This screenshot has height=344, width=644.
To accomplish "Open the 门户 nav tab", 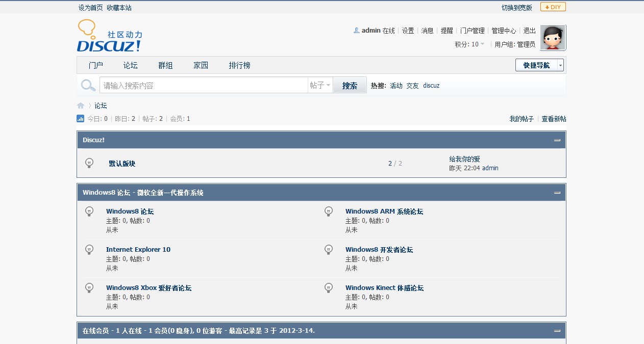I will [x=95, y=65].
